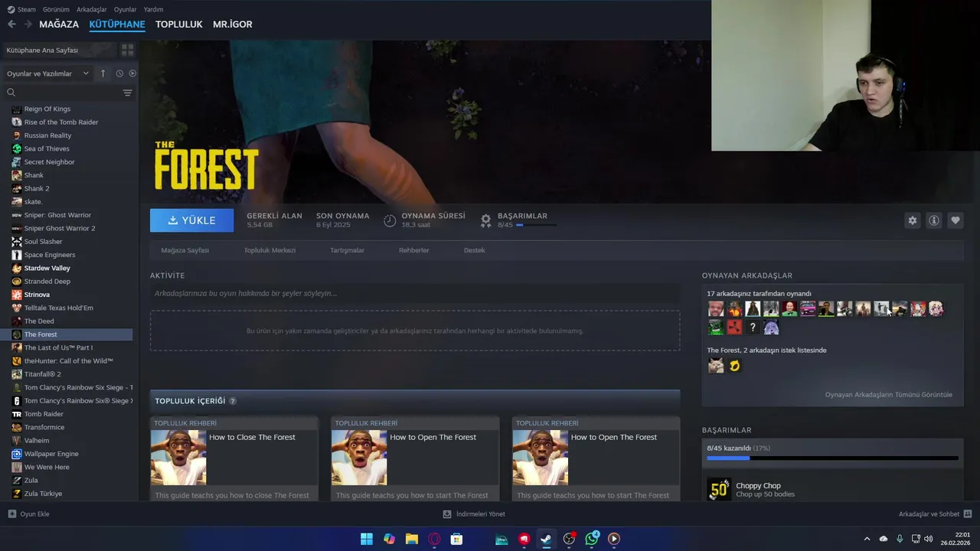Open friends and chat icon

pyautogui.click(x=968, y=514)
